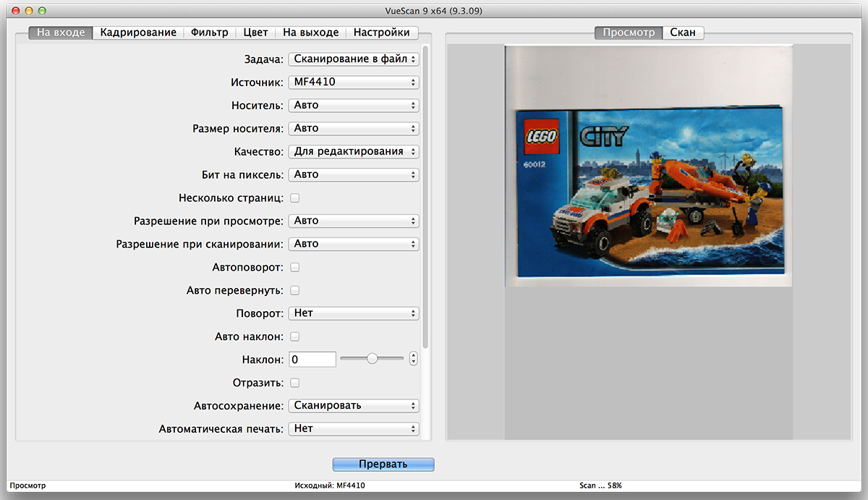This screenshot has height=500, width=868.
Task: Expand the Источник MF4410 dropdown
Action: click(x=354, y=82)
